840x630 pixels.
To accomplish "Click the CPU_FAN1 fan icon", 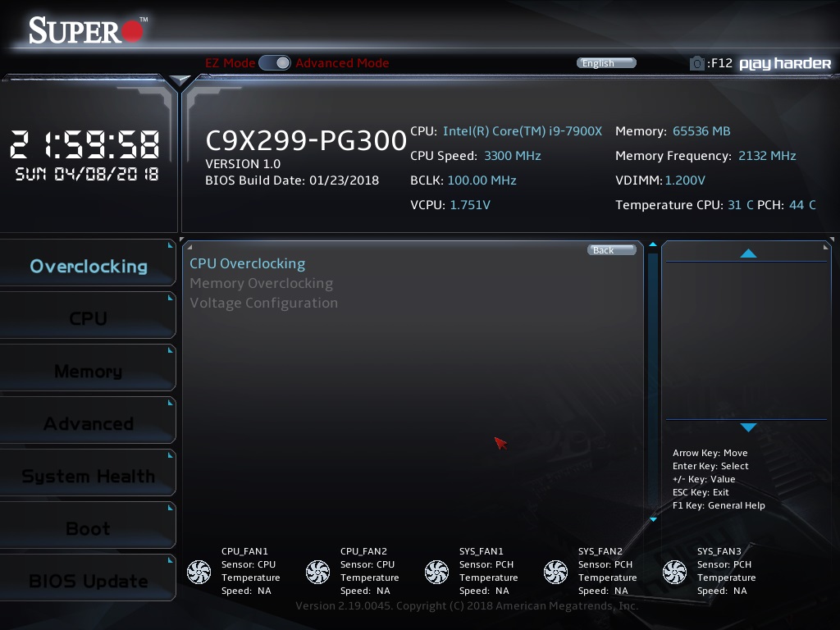I will [199, 572].
